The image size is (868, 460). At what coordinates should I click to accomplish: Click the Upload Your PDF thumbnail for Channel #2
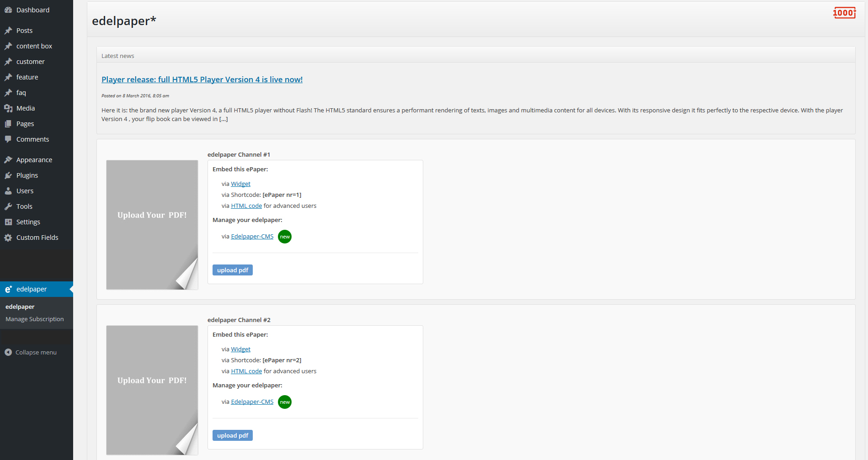tap(152, 390)
